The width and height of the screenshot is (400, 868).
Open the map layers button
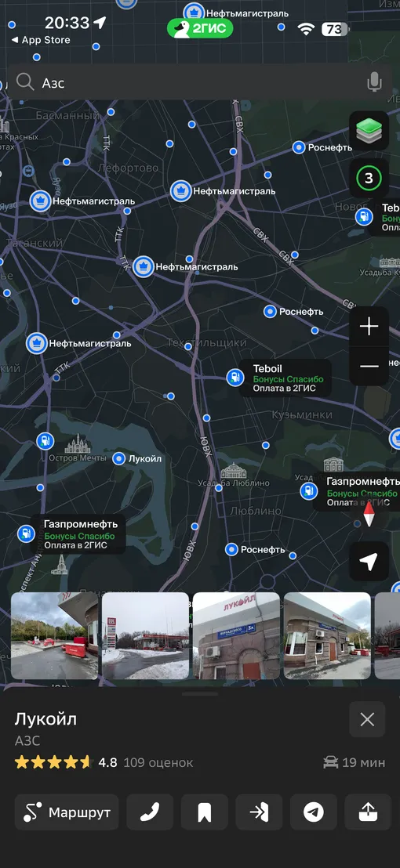pyautogui.click(x=369, y=131)
